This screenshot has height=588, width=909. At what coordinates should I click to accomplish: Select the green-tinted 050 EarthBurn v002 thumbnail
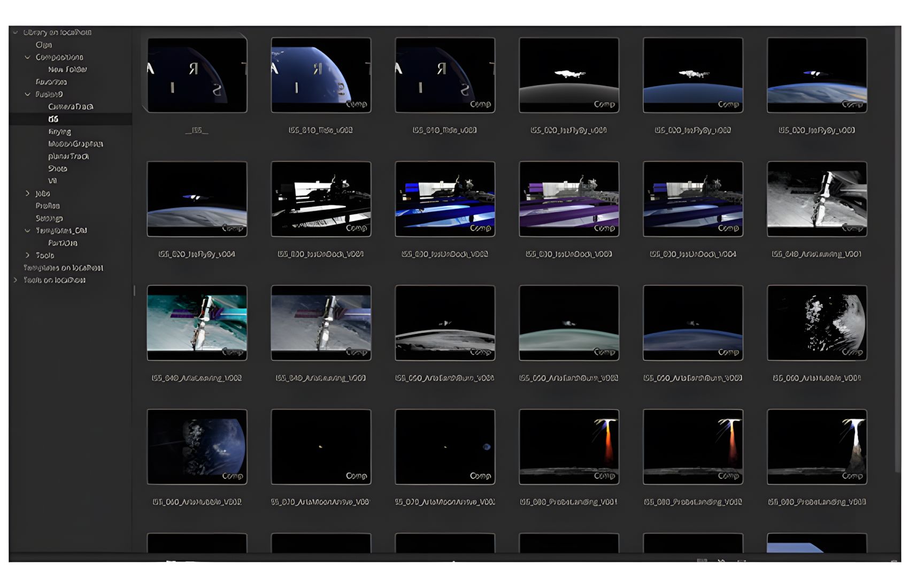(569, 323)
